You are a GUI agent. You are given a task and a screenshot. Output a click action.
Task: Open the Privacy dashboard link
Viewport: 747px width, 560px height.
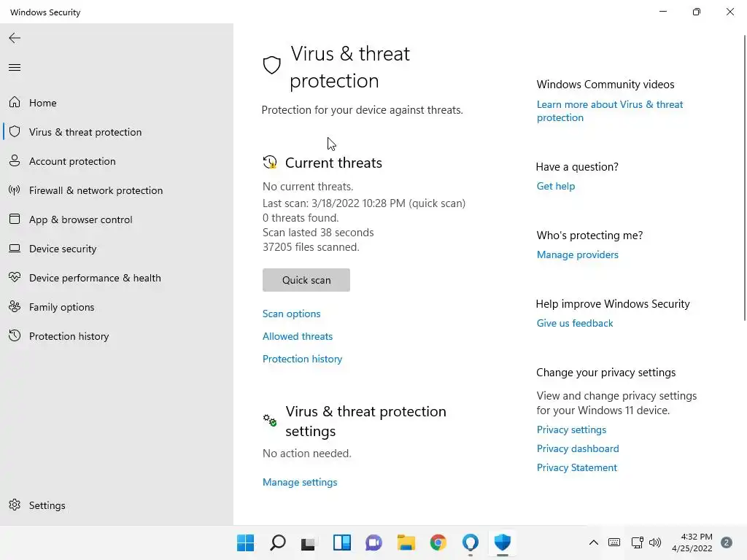[578, 448]
